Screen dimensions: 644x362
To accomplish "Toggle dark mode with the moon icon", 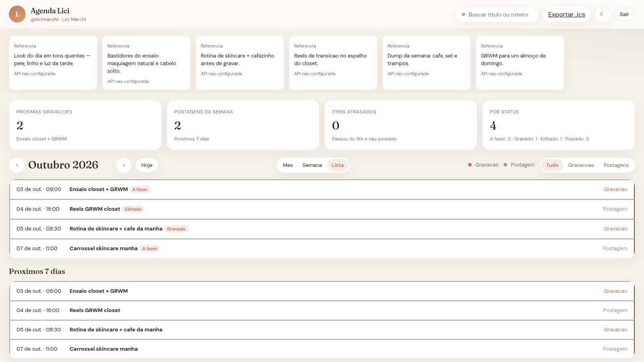I will pyautogui.click(x=602, y=14).
